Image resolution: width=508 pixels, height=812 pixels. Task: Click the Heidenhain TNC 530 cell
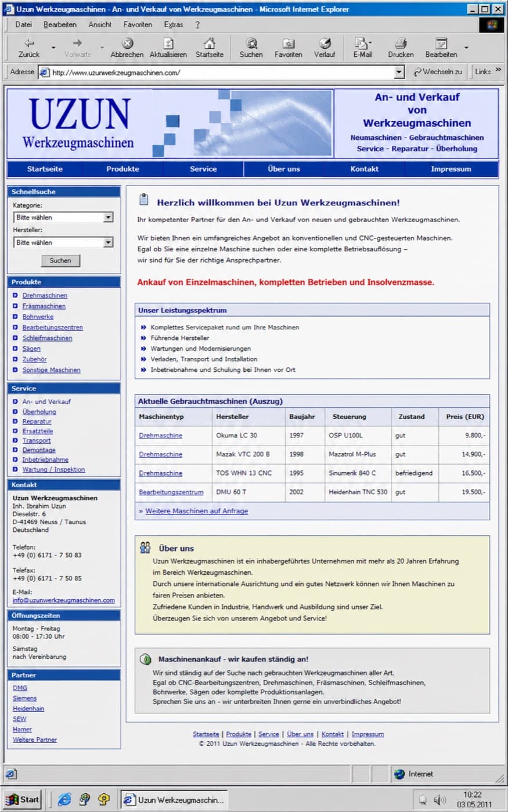358,492
